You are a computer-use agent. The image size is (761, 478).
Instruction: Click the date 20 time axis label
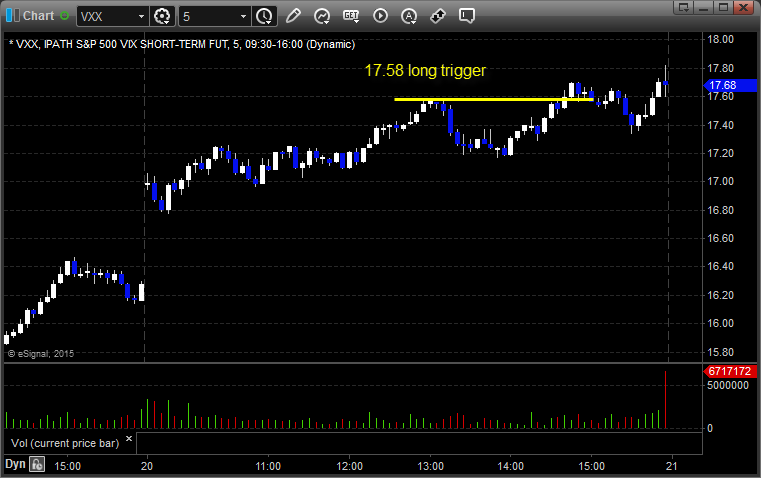click(x=147, y=466)
